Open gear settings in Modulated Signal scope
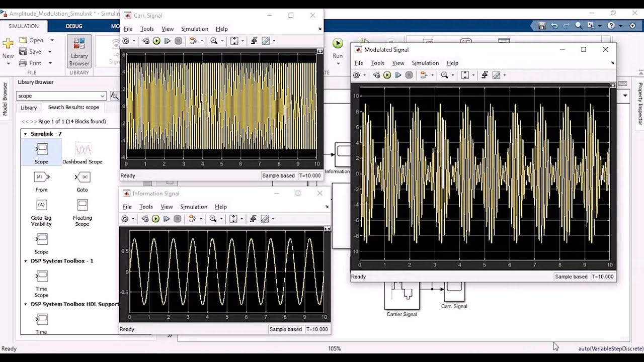 356,75
